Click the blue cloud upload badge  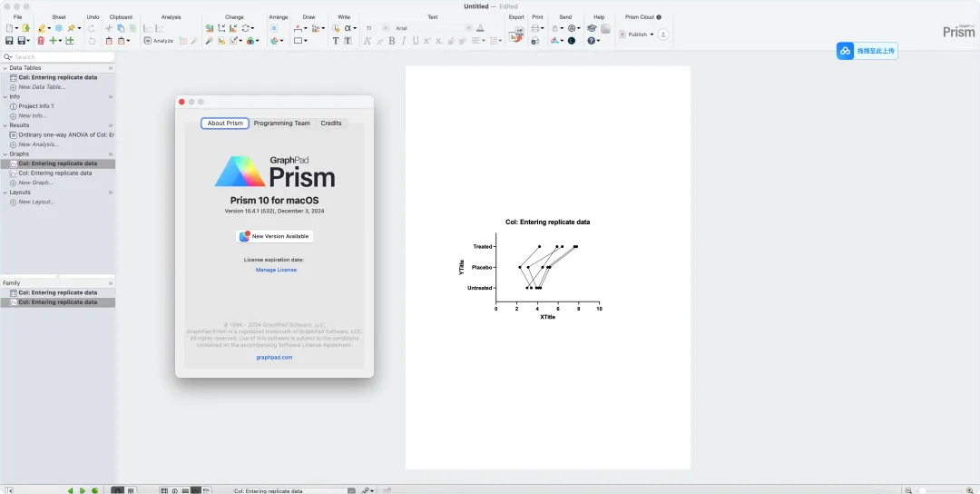[867, 51]
